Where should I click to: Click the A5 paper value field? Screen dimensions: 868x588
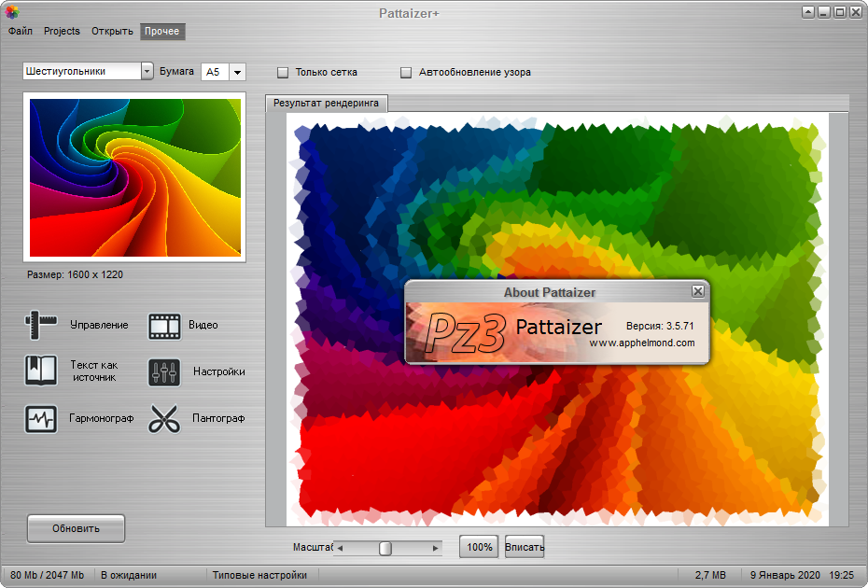216,72
